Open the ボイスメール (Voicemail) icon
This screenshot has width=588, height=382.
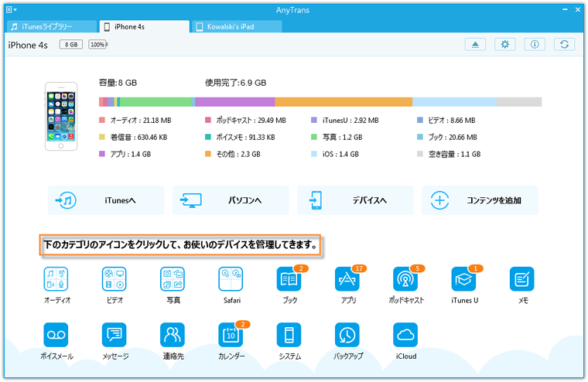[56, 335]
